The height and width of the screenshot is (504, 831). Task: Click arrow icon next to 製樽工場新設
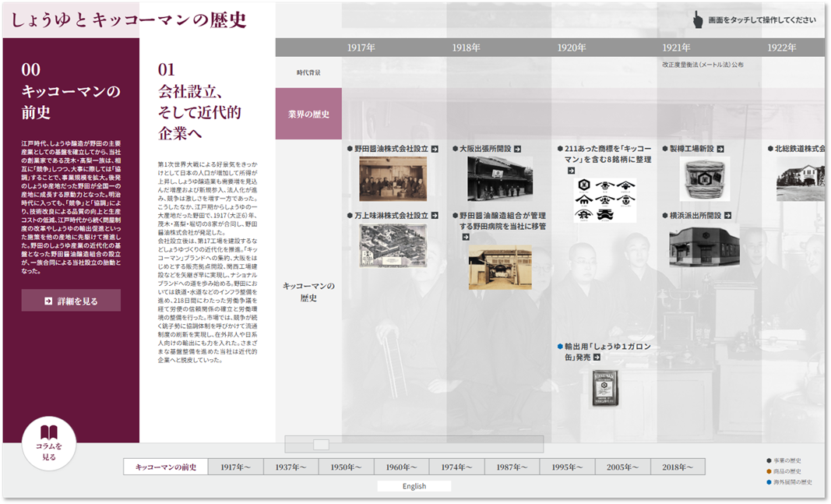(720, 149)
